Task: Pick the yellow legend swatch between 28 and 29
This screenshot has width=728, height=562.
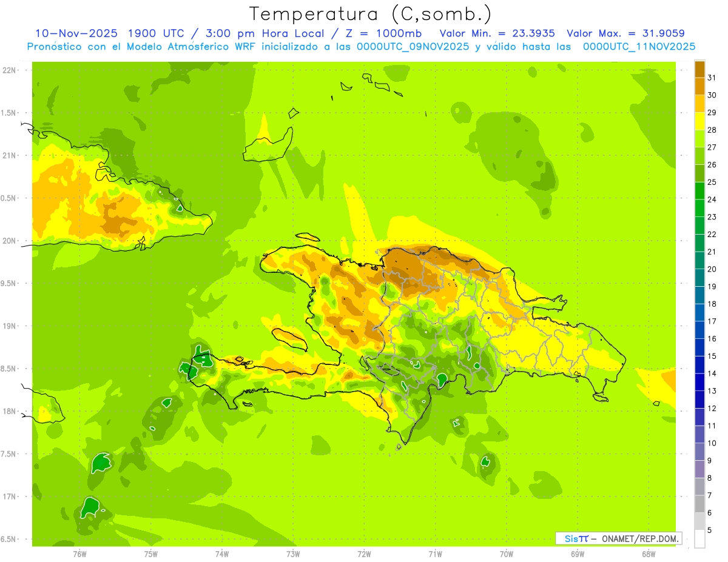Action: (699, 121)
